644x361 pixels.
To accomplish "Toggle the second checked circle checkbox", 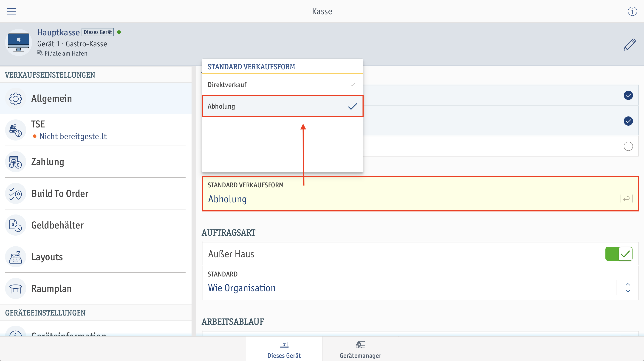I will tap(628, 121).
